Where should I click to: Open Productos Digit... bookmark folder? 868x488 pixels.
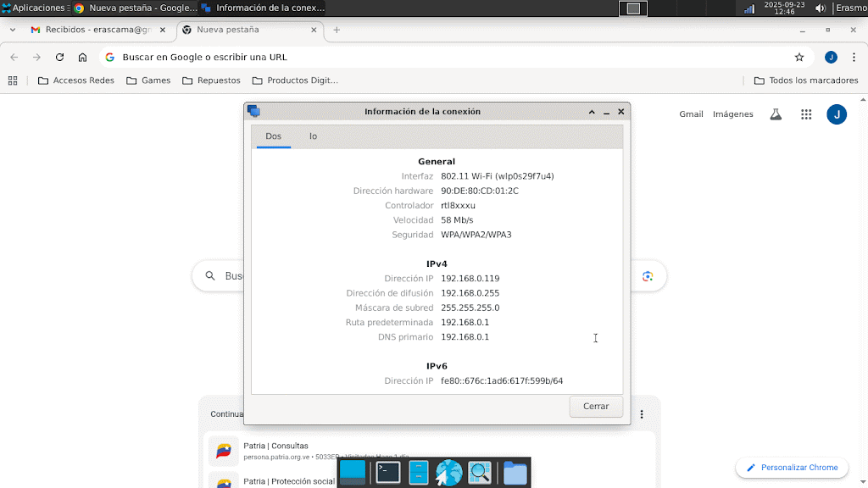click(295, 80)
